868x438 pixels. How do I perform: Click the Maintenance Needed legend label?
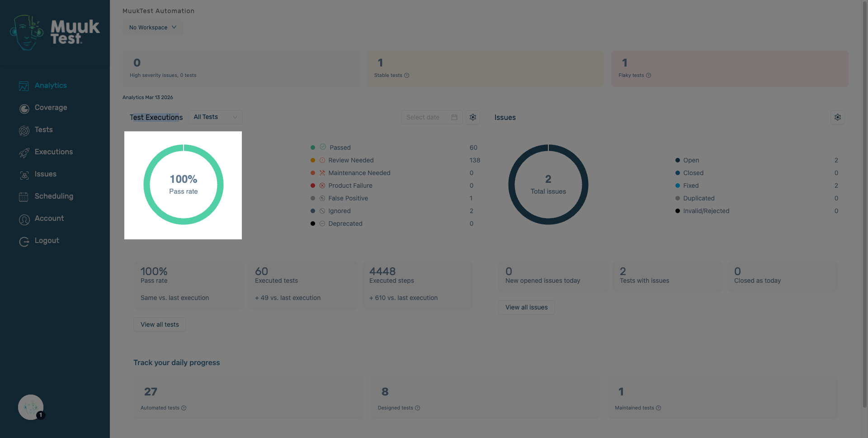pos(359,173)
